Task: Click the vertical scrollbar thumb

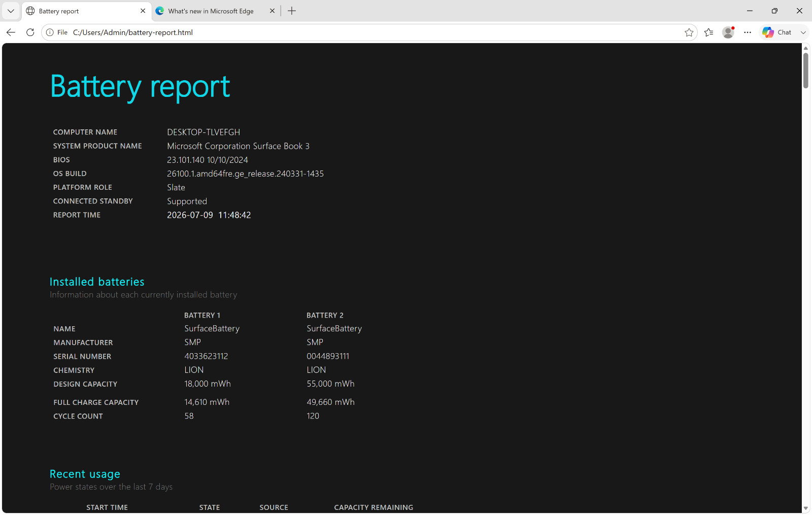Action: [x=805, y=70]
